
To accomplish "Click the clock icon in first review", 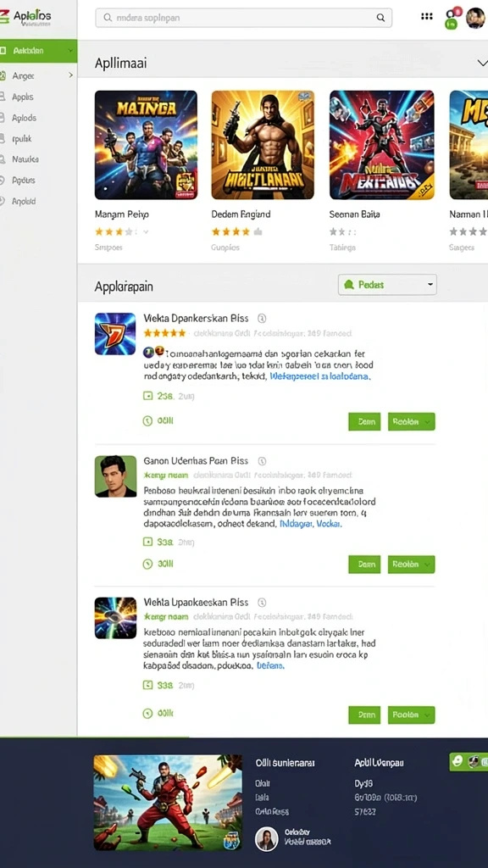I will coord(147,421).
